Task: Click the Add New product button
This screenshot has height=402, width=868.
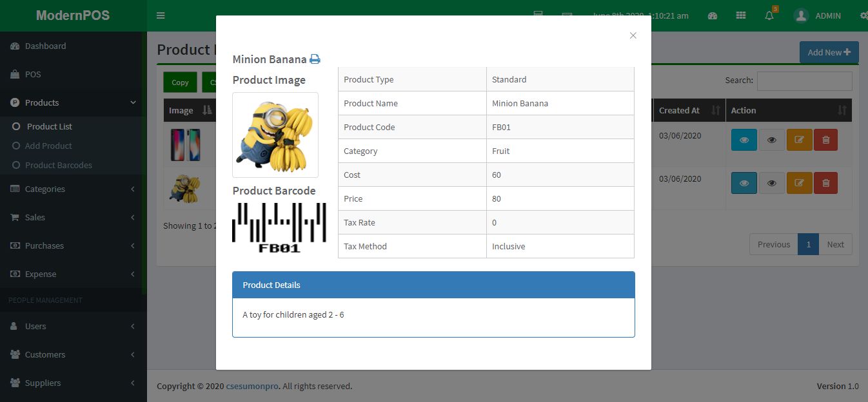Action: tap(829, 53)
